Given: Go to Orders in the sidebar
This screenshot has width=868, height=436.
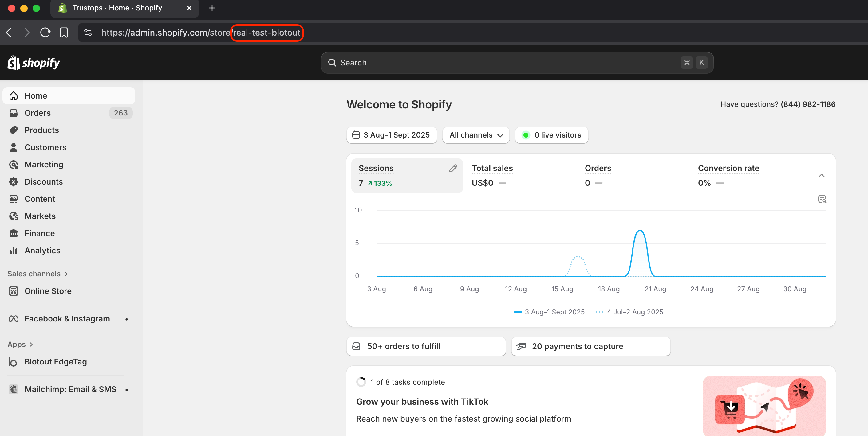Looking at the screenshot, I should pyautogui.click(x=37, y=113).
